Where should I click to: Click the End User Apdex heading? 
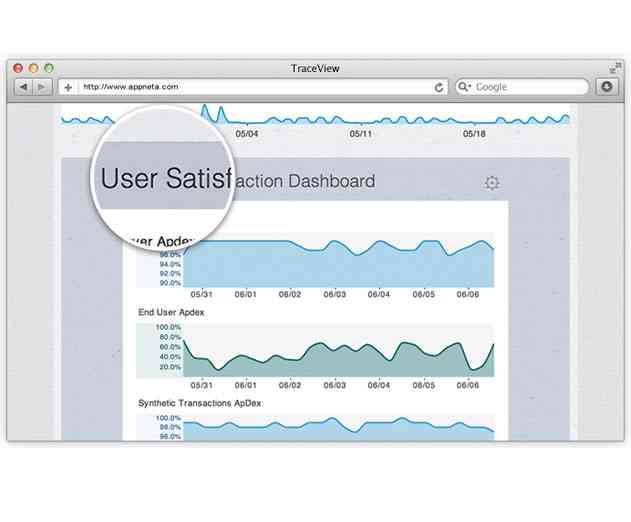(x=171, y=312)
